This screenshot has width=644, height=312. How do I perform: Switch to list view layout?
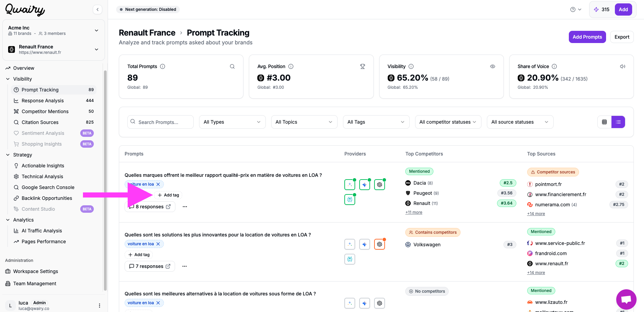coord(618,122)
